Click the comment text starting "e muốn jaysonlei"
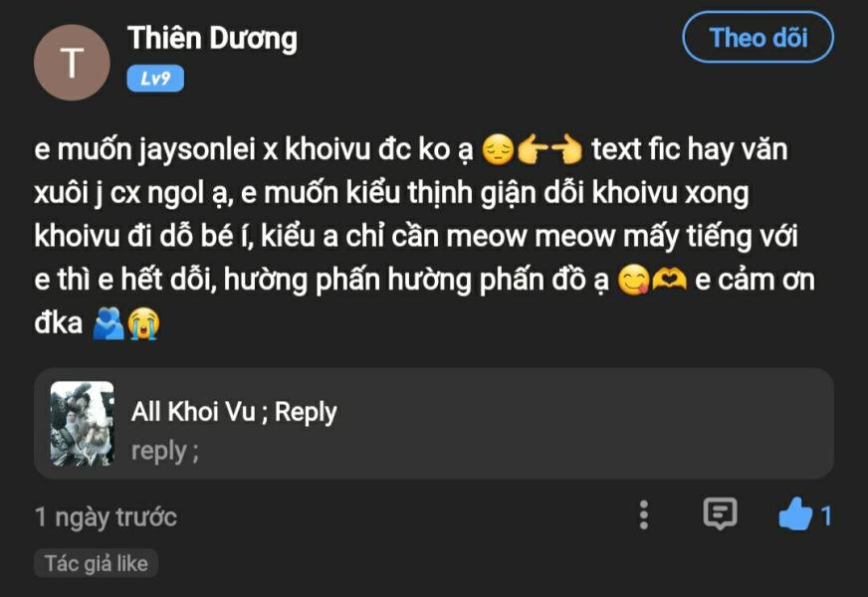 (x=424, y=236)
